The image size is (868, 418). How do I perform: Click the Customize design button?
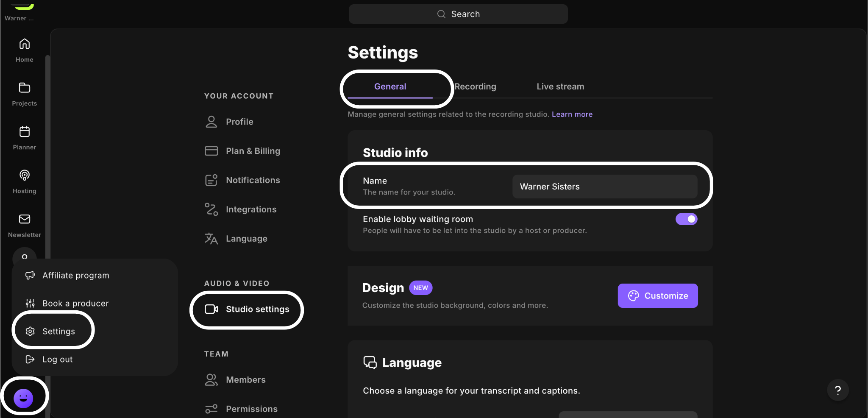658,296
